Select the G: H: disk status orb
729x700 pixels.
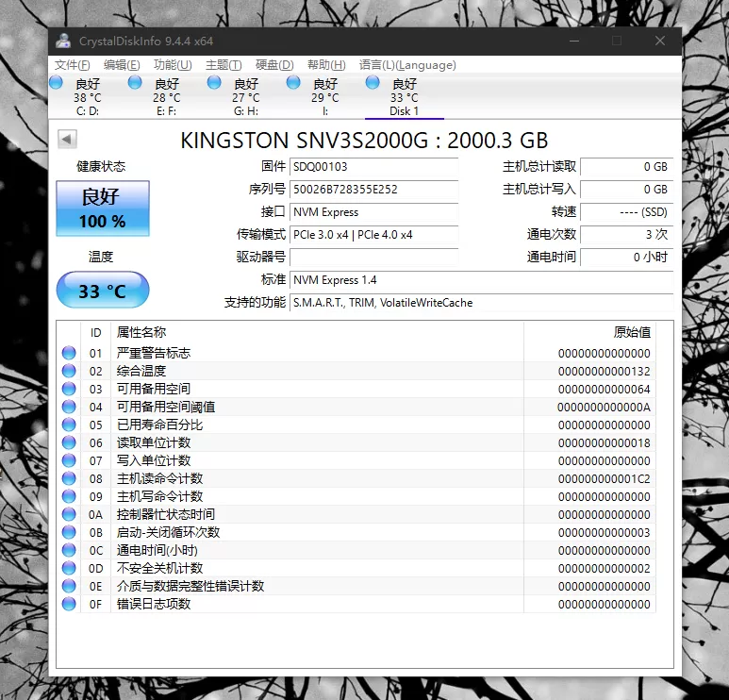point(214,83)
